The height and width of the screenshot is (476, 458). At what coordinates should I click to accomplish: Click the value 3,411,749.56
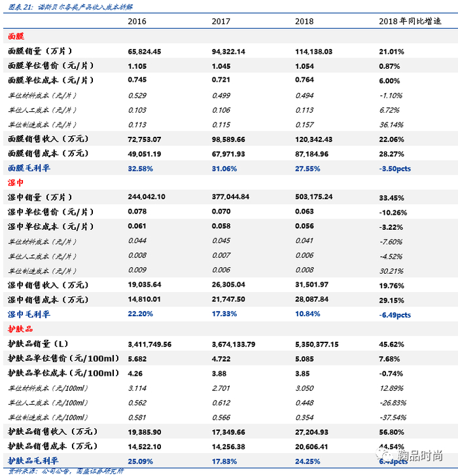point(150,344)
